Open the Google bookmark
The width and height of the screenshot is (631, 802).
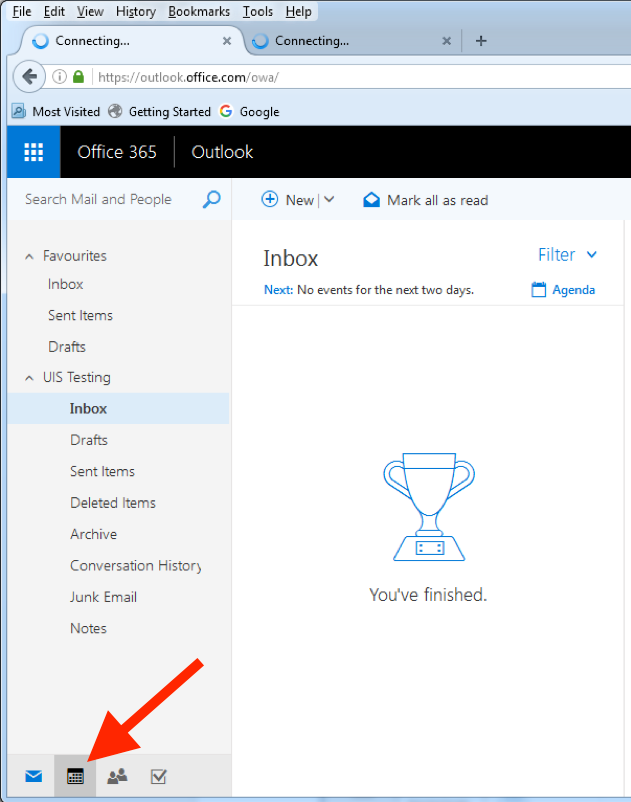click(250, 112)
